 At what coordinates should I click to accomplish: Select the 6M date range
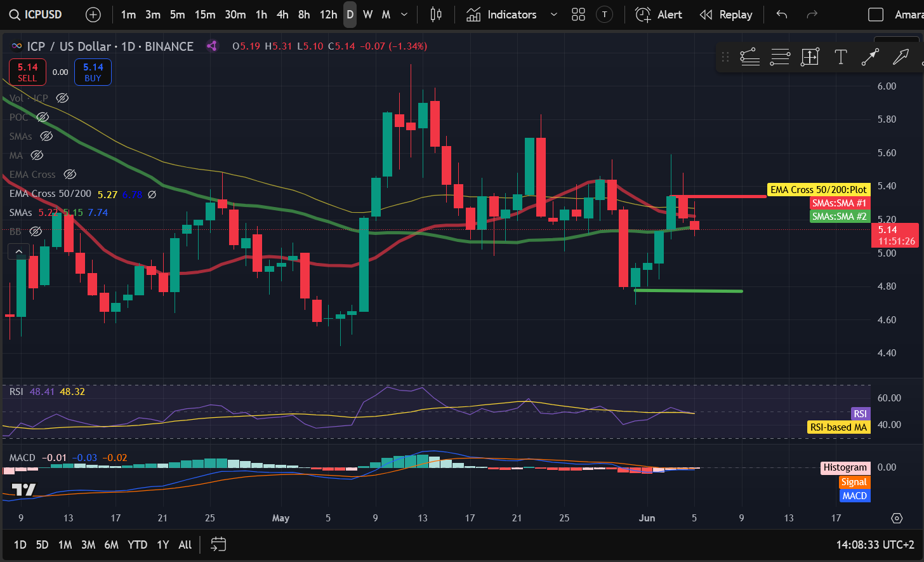(111, 544)
